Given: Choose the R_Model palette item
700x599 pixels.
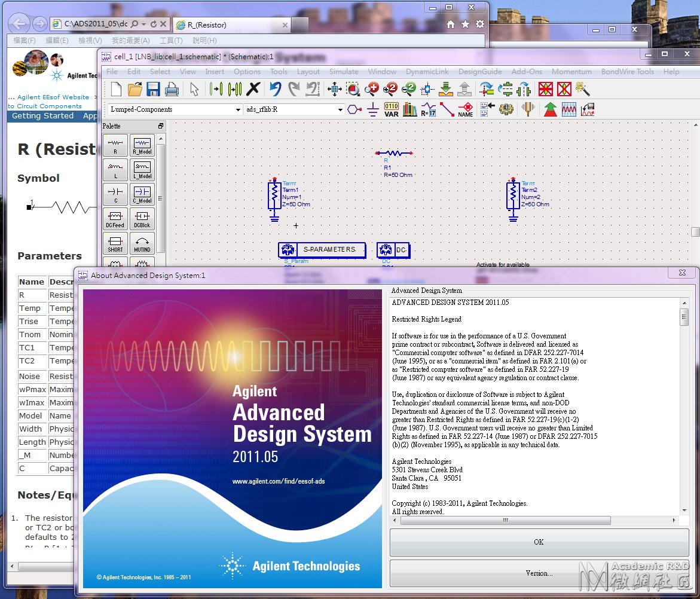Looking at the screenshot, I should pos(142,145).
